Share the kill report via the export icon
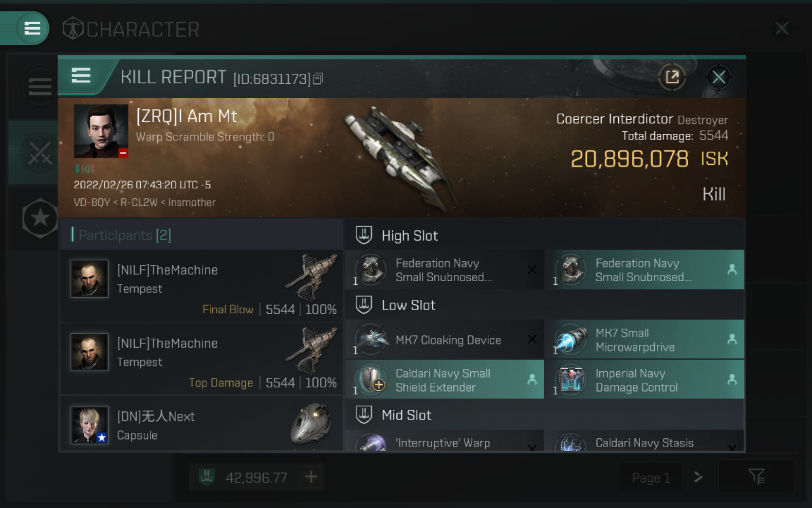Viewport: 812px width, 508px height. [x=672, y=77]
